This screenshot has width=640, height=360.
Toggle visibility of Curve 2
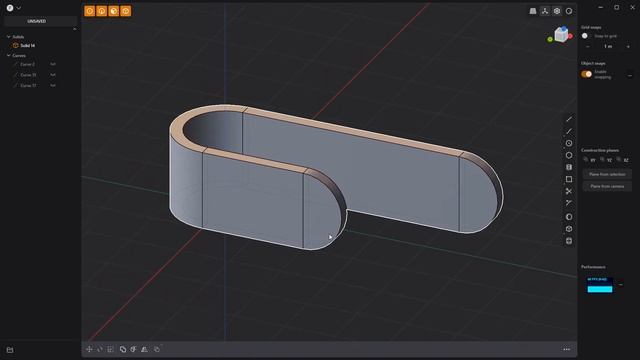point(53,64)
